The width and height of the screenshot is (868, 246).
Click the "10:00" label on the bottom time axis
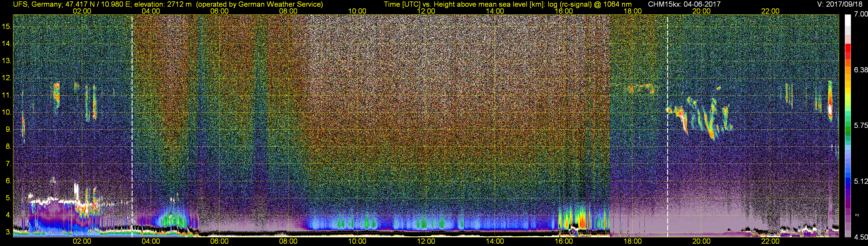[357, 241]
